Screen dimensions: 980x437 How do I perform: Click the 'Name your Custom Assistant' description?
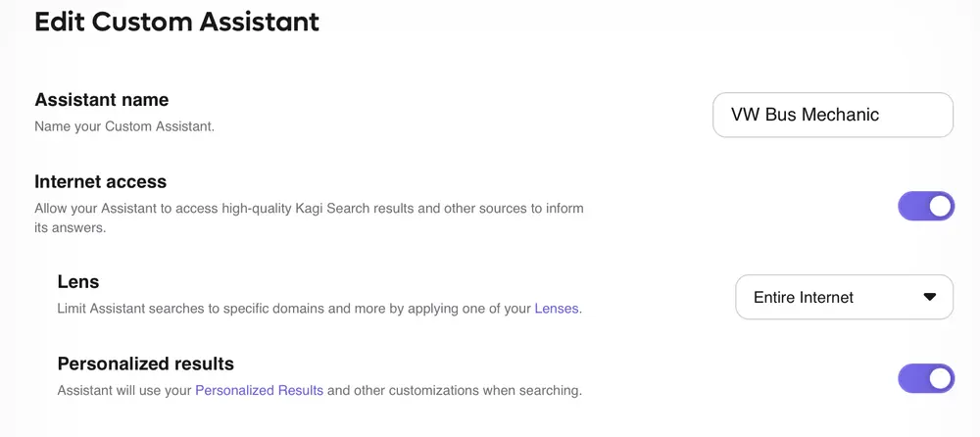pyautogui.click(x=123, y=126)
